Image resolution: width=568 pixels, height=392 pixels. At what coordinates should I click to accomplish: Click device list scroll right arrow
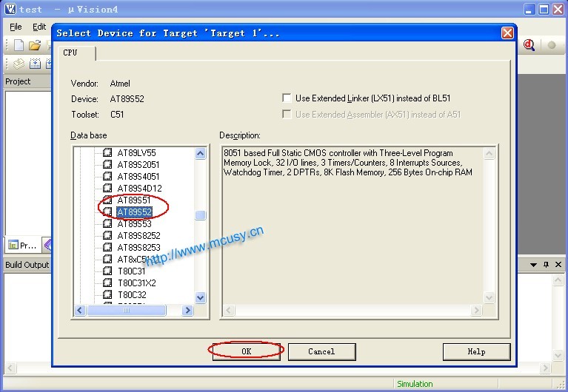tap(187, 310)
